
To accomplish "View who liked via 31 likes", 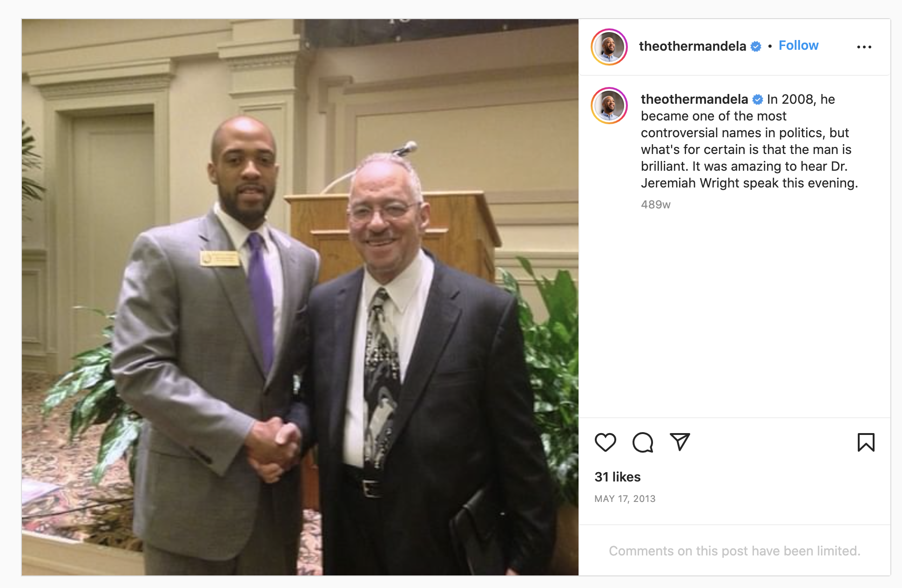I will (617, 477).
